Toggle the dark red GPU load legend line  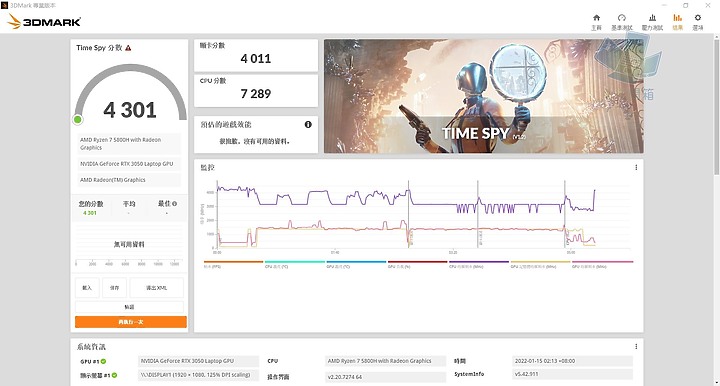(417, 264)
